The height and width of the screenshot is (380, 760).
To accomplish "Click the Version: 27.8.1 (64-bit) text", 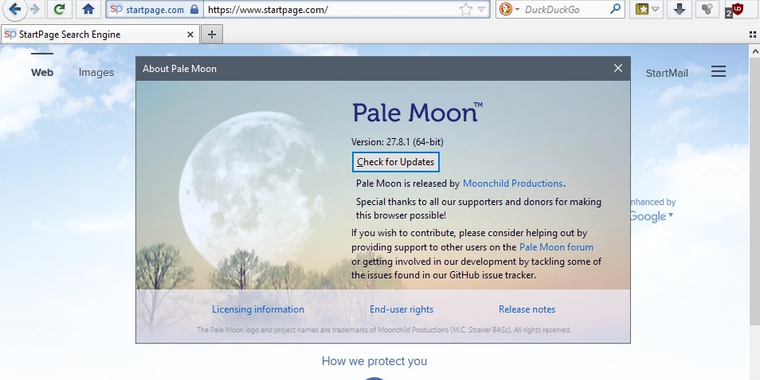I will click(x=397, y=142).
